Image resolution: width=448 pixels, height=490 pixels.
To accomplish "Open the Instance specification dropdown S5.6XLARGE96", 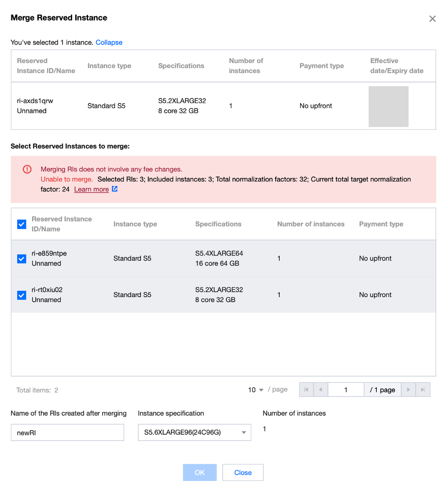I will coord(195,432).
